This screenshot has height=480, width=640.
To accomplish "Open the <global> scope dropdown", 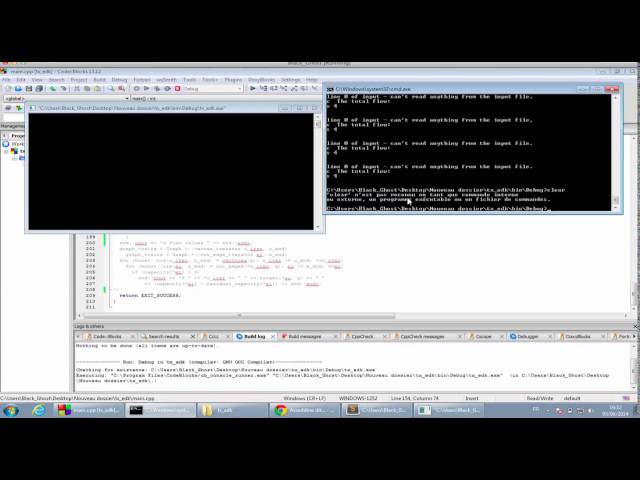I will [x=67, y=98].
